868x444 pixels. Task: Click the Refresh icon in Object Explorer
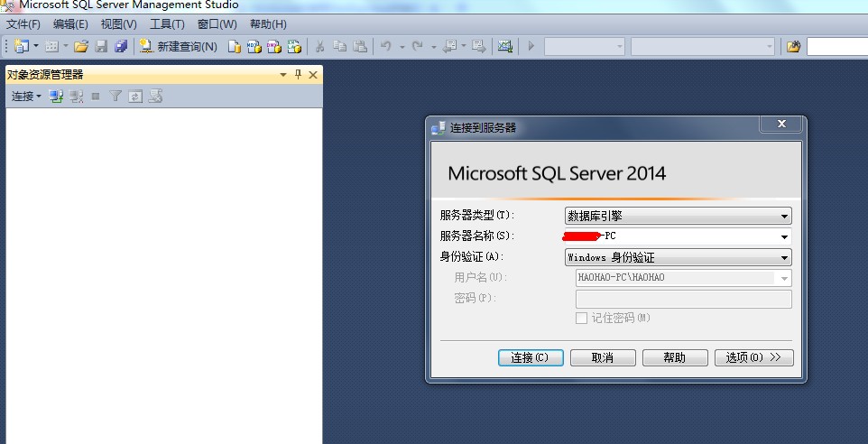tap(135, 97)
